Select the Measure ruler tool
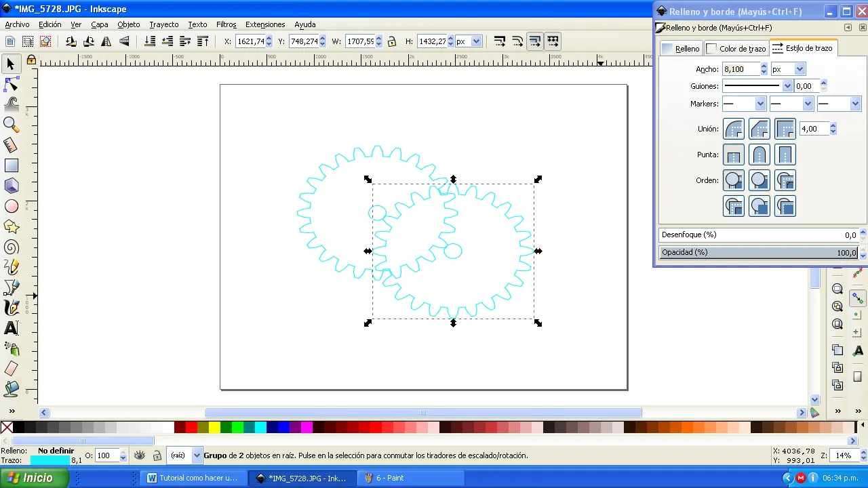Image resolution: width=868 pixels, height=488 pixels. point(11,145)
